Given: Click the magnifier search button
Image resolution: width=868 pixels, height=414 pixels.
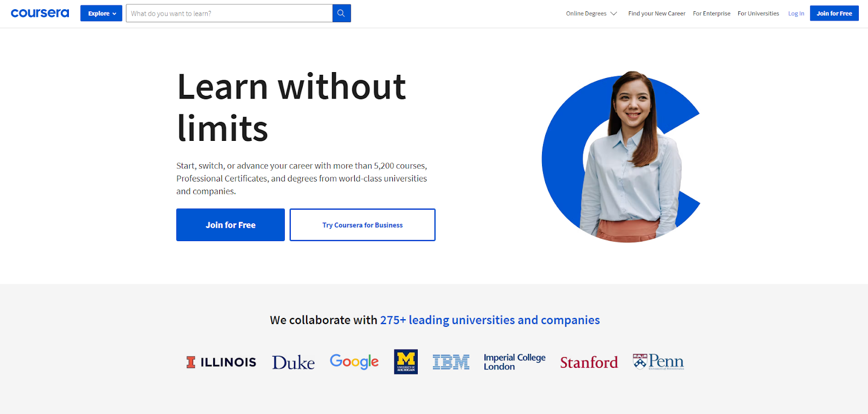Looking at the screenshot, I should tap(341, 13).
